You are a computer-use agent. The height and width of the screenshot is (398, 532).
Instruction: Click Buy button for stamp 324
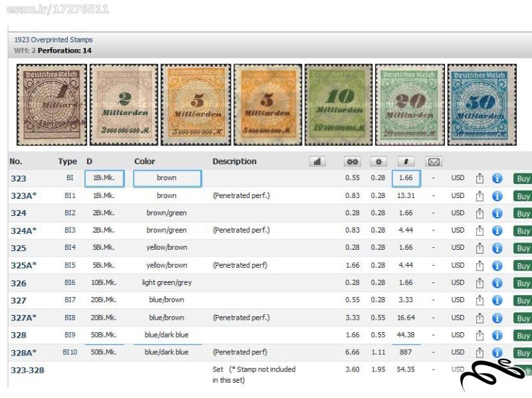(x=523, y=213)
